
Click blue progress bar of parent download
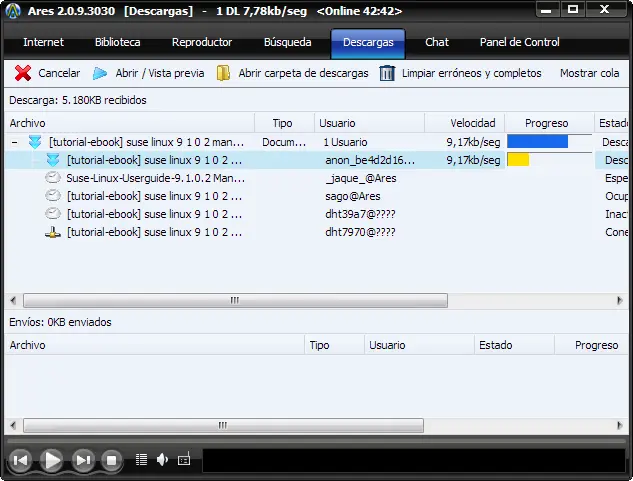[537, 142]
